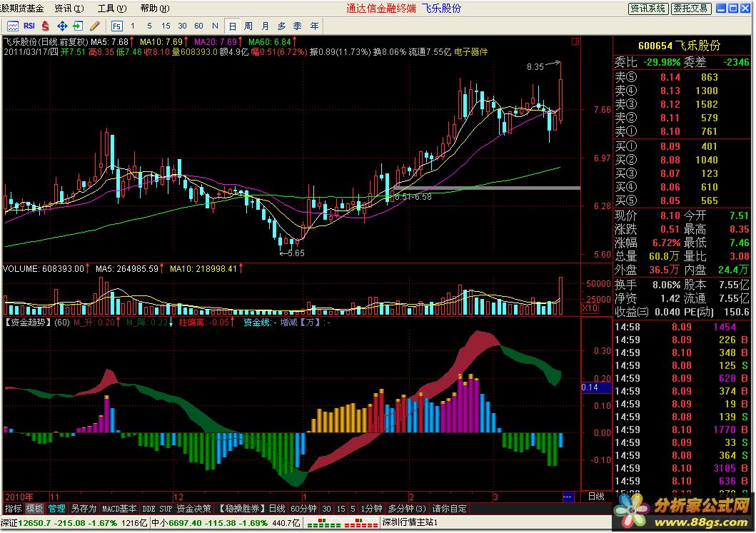
Task: Switch to 5-minute period
Action: click(149, 26)
